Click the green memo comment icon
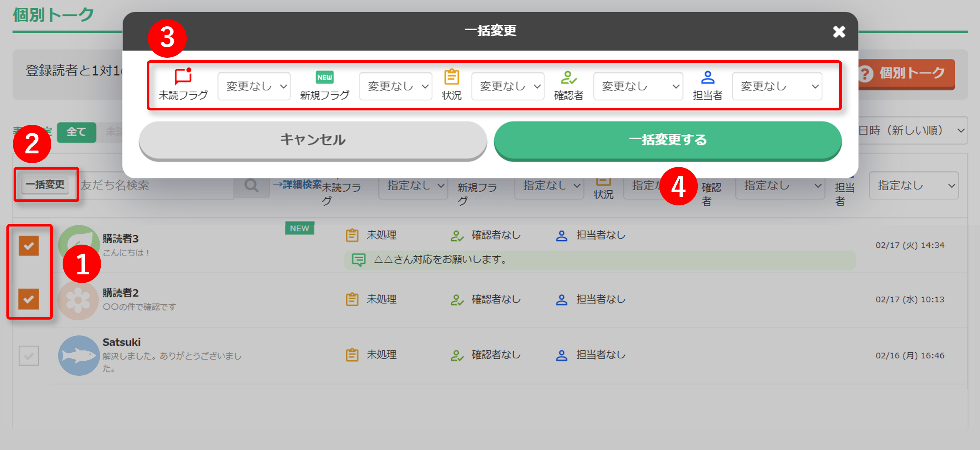 358,260
